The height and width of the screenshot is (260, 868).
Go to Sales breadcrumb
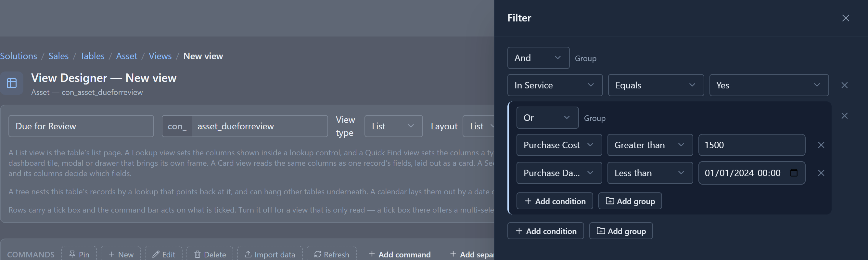(58, 56)
